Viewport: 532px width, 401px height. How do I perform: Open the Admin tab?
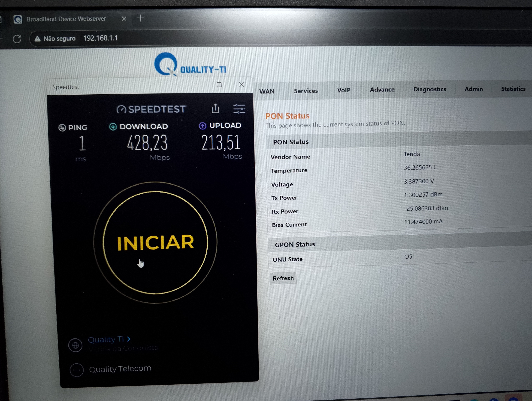pos(474,89)
